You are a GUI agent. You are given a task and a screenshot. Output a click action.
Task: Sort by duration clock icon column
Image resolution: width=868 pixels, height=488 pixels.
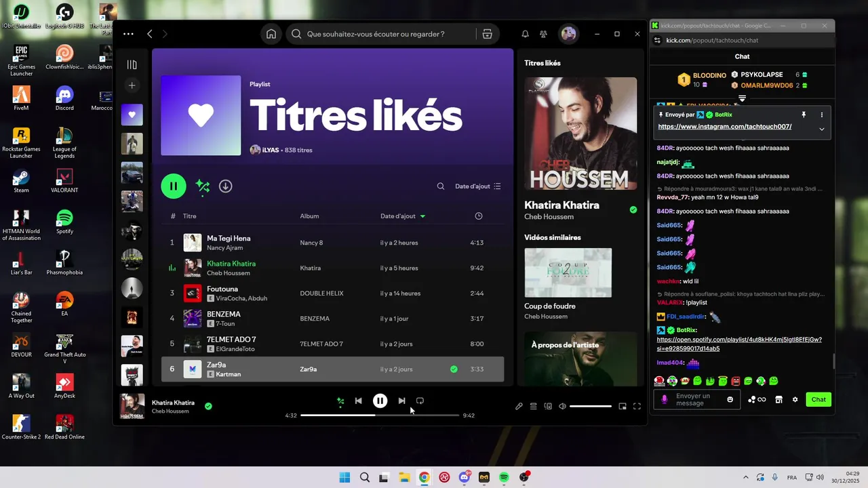tap(479, 216)
